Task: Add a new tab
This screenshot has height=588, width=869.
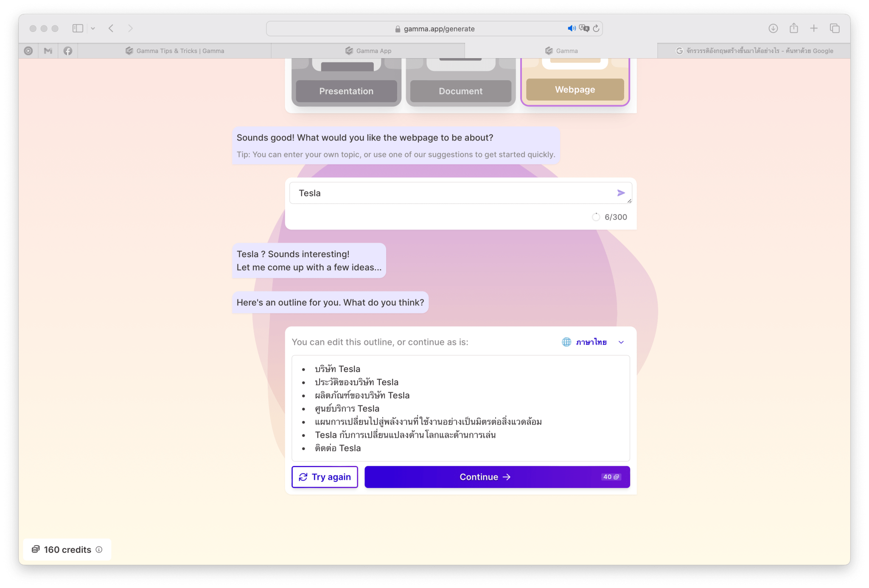Action: (x=814, y=28)
